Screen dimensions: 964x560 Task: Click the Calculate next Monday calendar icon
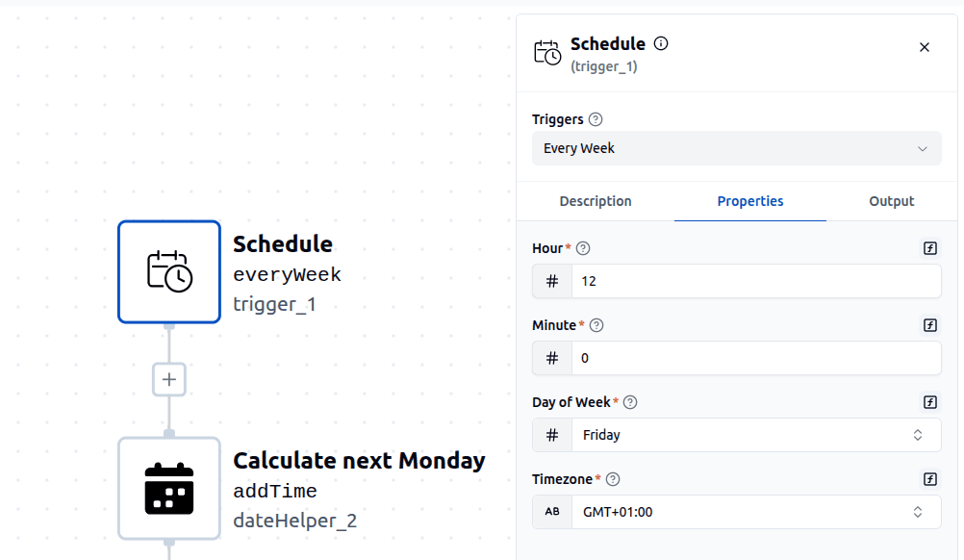(x=169, y=489)
